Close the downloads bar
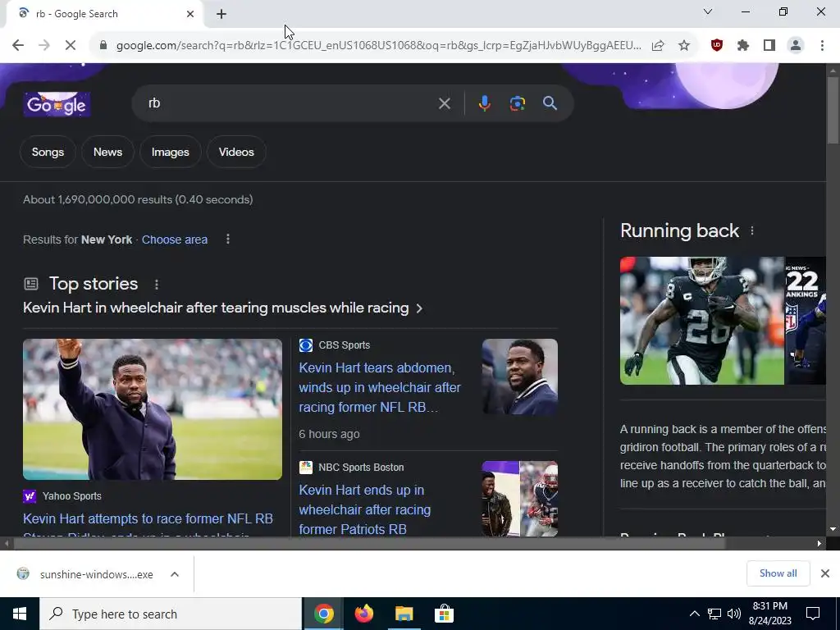The image size is (840, 630). click(x=825, y=573)
